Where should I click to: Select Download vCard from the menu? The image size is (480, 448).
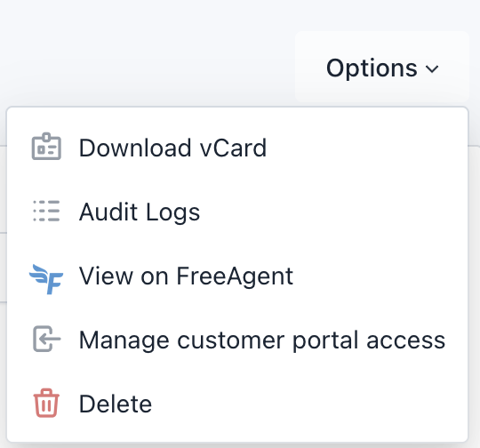[x=237, y=148]
